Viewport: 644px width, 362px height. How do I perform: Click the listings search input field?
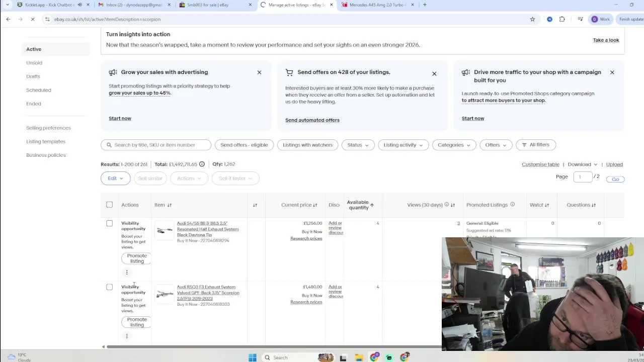tap(156, 145)
